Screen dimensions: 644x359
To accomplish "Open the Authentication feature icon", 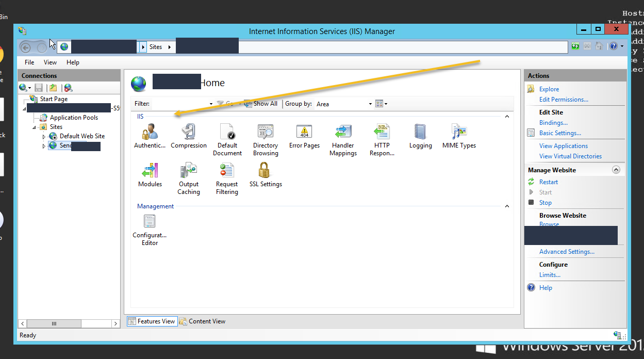I will (149, 132).
